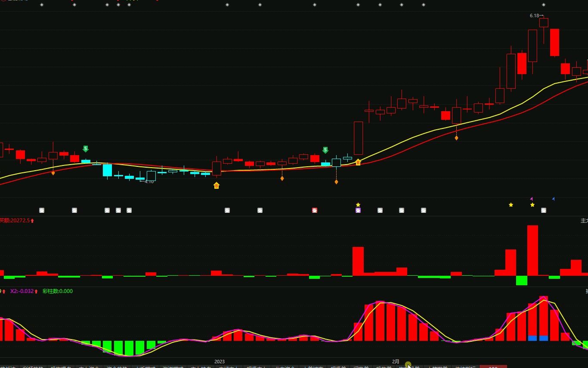The width and height of the screenshot is (588, 368).
Task: Click the S sell marker nearest the red news icon
Action: (325, 150)
